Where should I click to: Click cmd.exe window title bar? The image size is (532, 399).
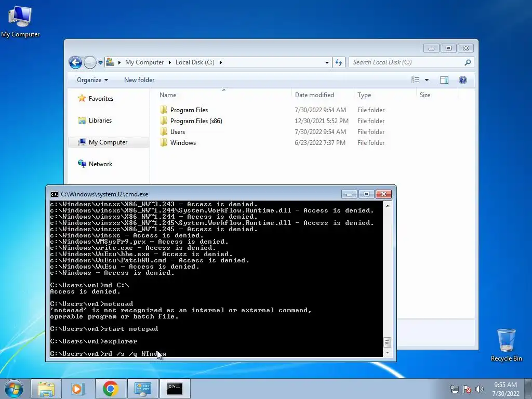click(197, 194)
